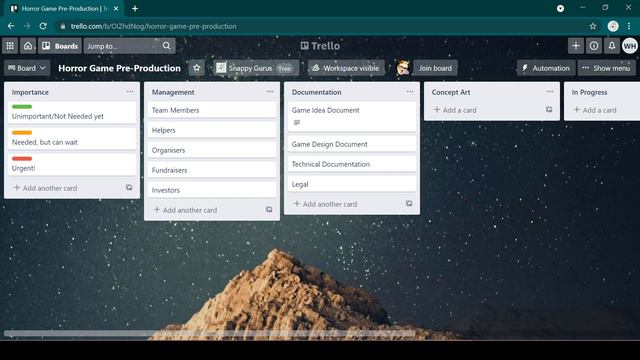The height and width of the screenshot is (360, 640).
Task: Add another card to Importance list
Action: click(x=45, y=188)
